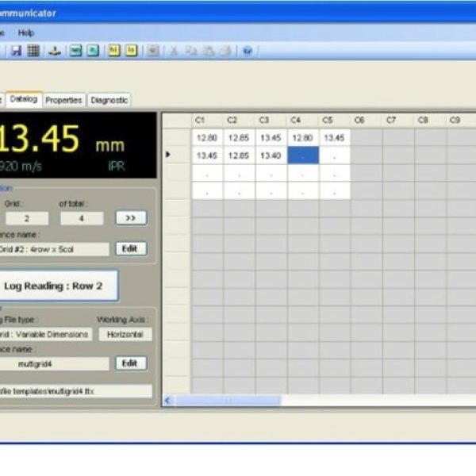Click the Copy toolbar icon
Viewport: 476px width, 476px height.
tap(191, 51)
